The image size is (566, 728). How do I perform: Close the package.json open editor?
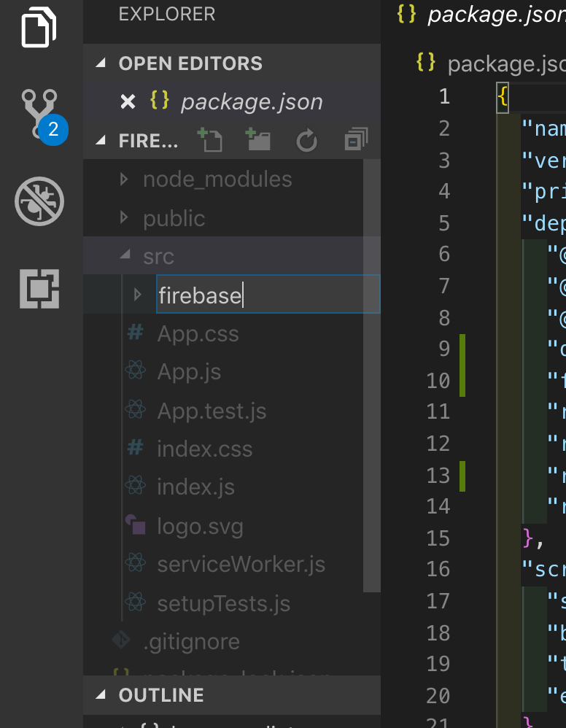(128, 101)
